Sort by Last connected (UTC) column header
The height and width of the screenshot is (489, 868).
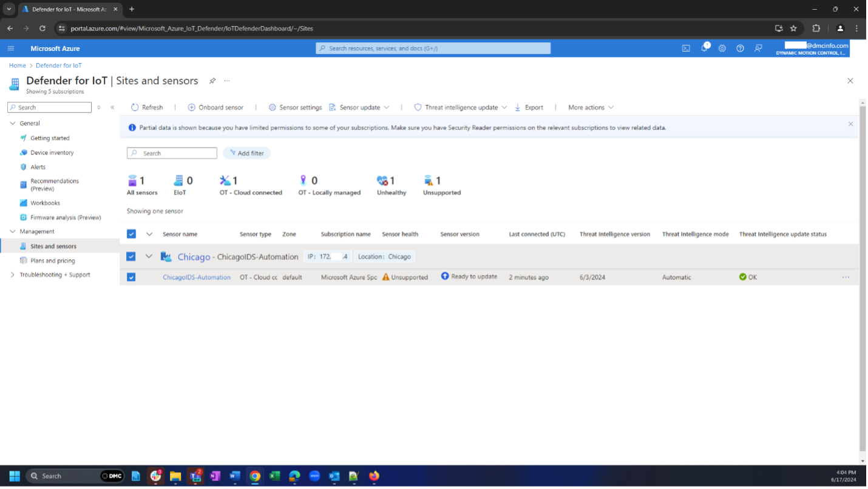[537, 234]
